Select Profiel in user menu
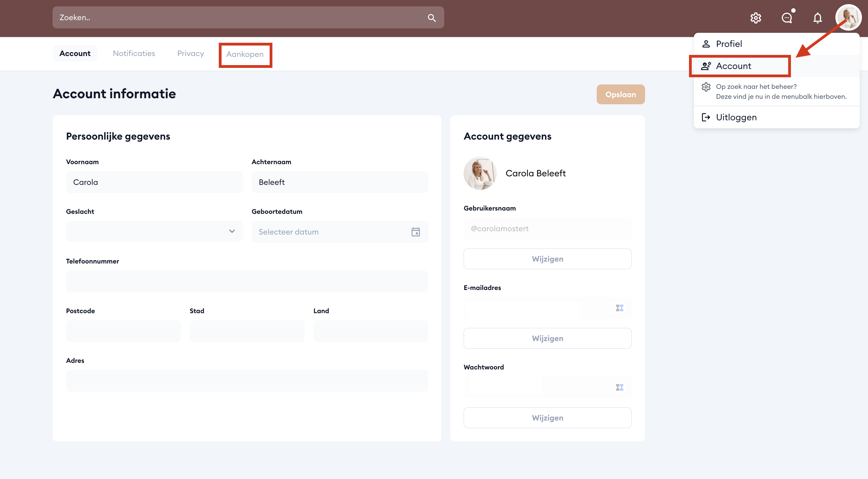 pos(728,44)
